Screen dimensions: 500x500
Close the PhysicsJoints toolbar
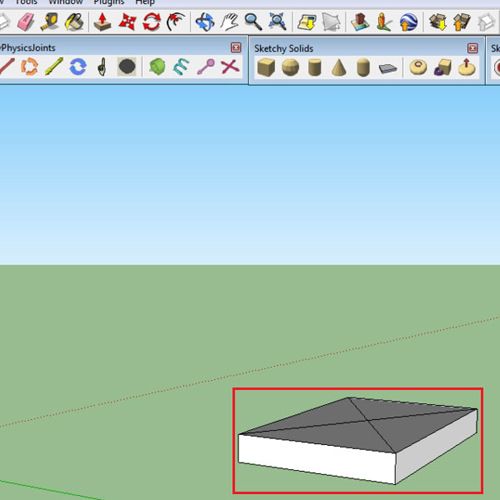point(236,48)
